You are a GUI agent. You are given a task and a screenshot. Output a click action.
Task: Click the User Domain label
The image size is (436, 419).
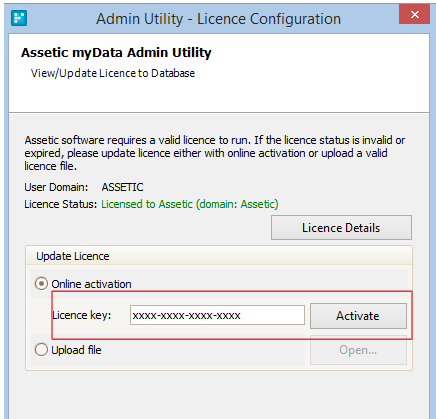tap(56, 187)
